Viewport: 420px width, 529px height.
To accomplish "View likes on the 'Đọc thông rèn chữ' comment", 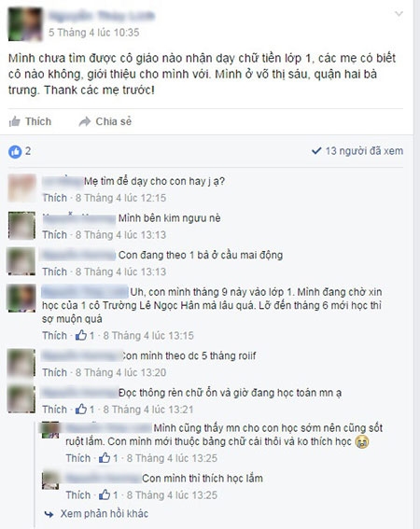I will coord(85,410).
